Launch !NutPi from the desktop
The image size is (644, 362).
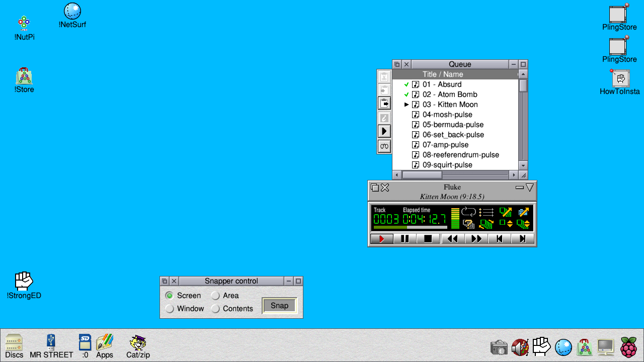(x=24, y=23)
